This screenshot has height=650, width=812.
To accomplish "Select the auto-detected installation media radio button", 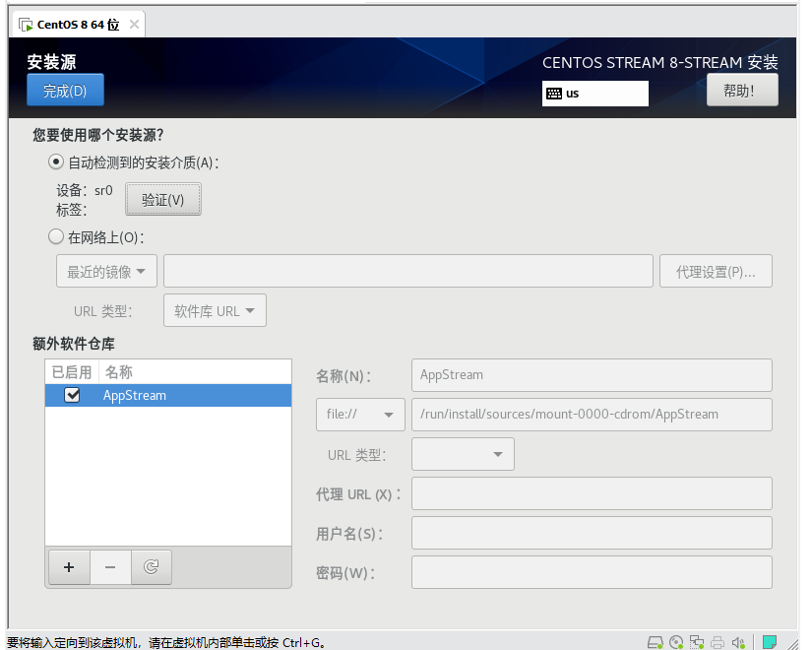I will point(56,162).
